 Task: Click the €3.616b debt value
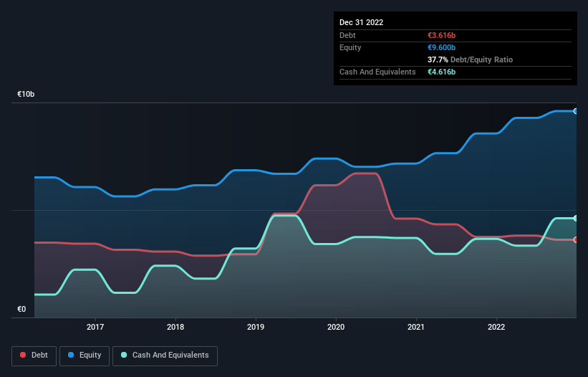click(x=441, y=35)
